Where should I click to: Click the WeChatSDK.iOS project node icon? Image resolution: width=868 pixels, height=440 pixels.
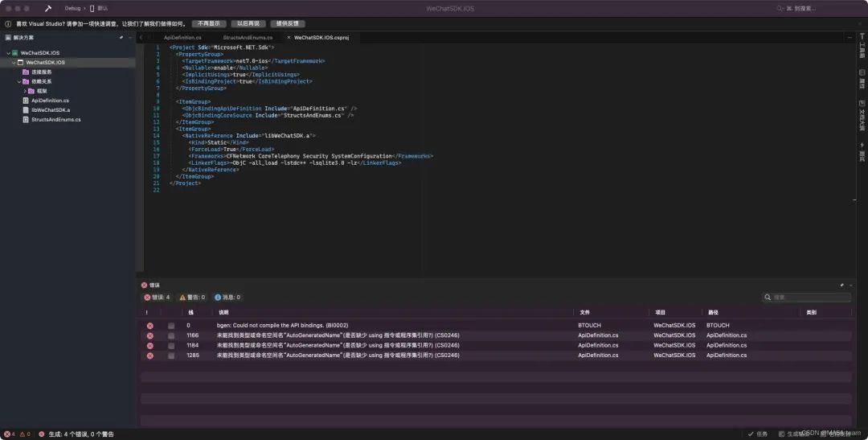(x=20, y=63)
